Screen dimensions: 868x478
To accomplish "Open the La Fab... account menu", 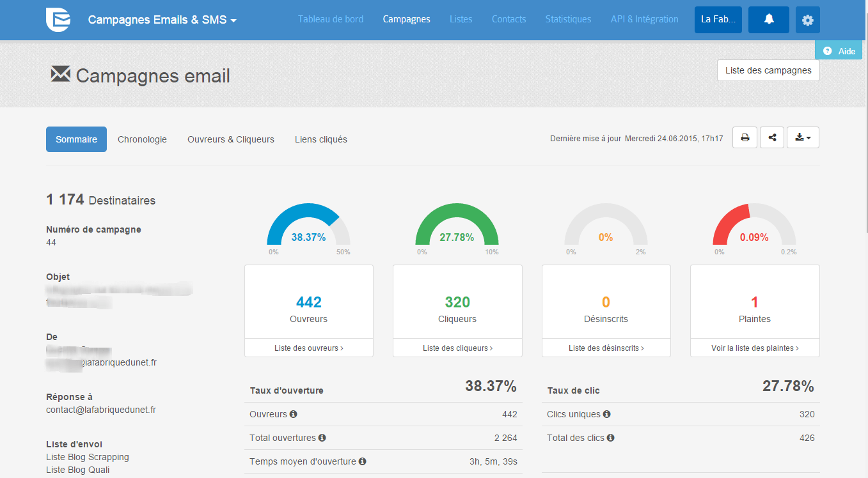I will [x=718, y=20].
